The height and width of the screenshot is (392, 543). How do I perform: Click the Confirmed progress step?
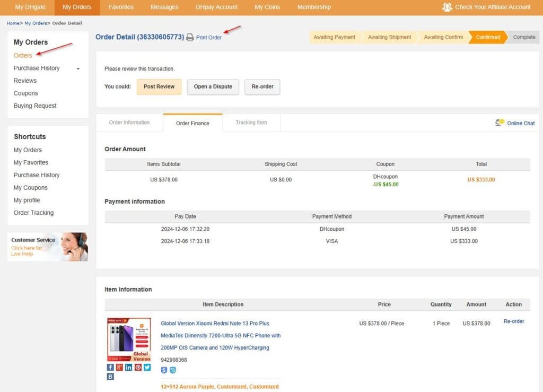[488, 37]
